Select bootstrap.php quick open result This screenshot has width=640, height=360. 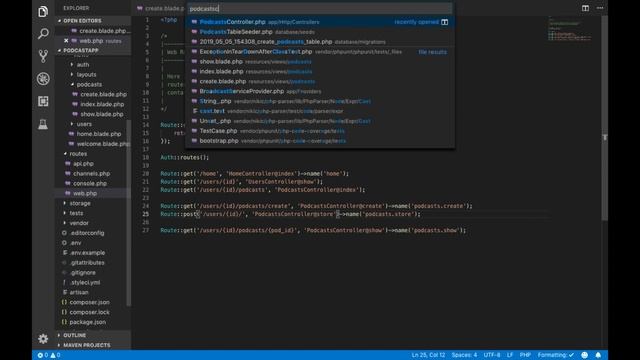coord(320,141)
